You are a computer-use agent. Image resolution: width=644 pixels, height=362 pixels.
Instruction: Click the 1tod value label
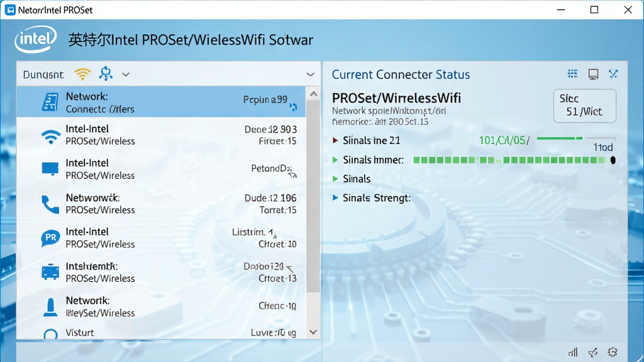coord(603,147)
